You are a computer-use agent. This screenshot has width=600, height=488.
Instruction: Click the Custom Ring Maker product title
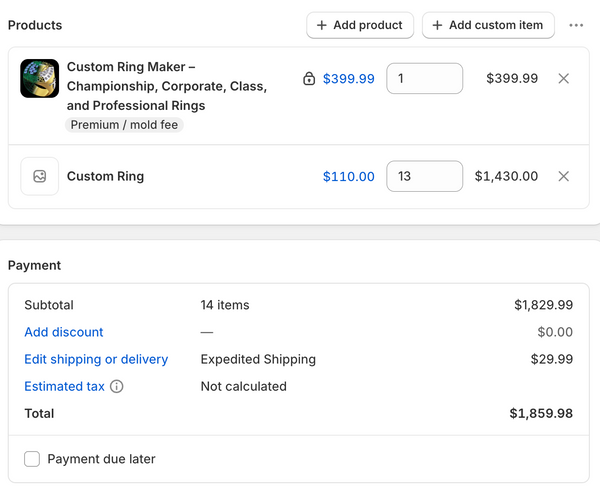[x=167, y=86]
